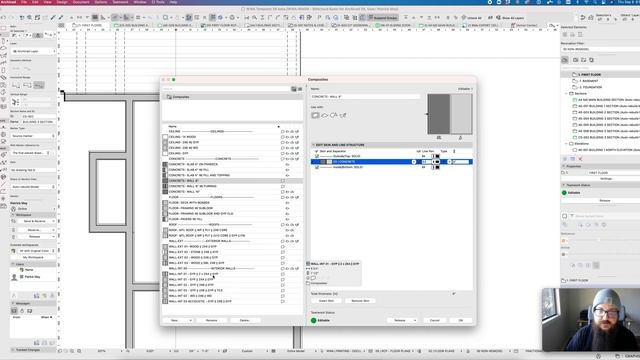Open Source marker dropdown in left panel
The image size is (640, 360).
coord(33,136)
